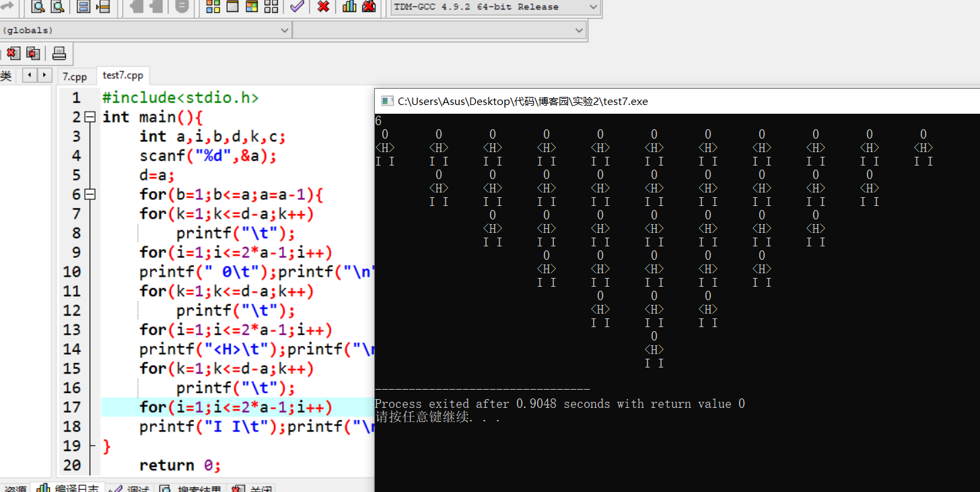Collapse the code fold at line 2
Viewport: 980px width, 492px height.
click(91, 117)
